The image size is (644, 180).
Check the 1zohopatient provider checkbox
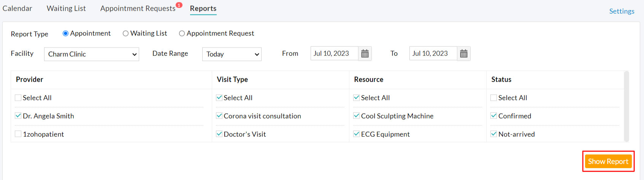pyautogui.click(x=18, y=134)
